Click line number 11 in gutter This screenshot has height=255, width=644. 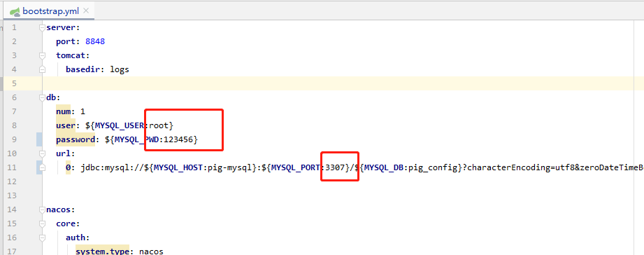13,167
